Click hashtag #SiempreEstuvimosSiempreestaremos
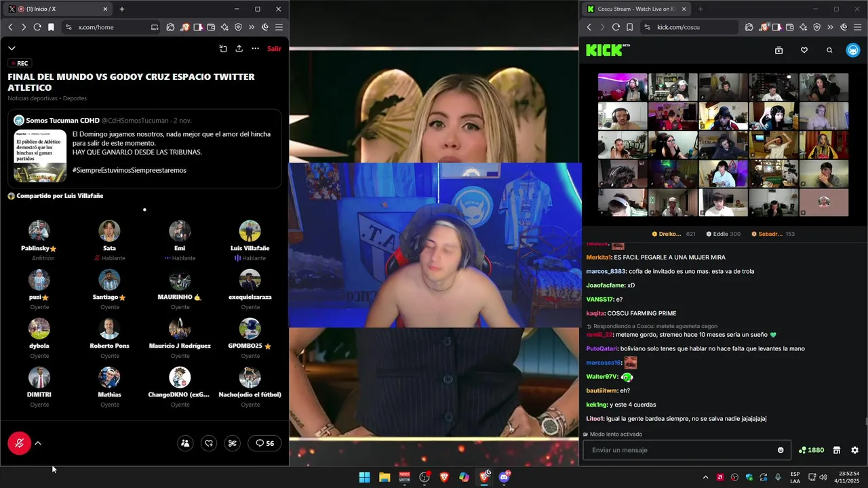This screenshot has width=868, height=488. (x=129, y=170)
